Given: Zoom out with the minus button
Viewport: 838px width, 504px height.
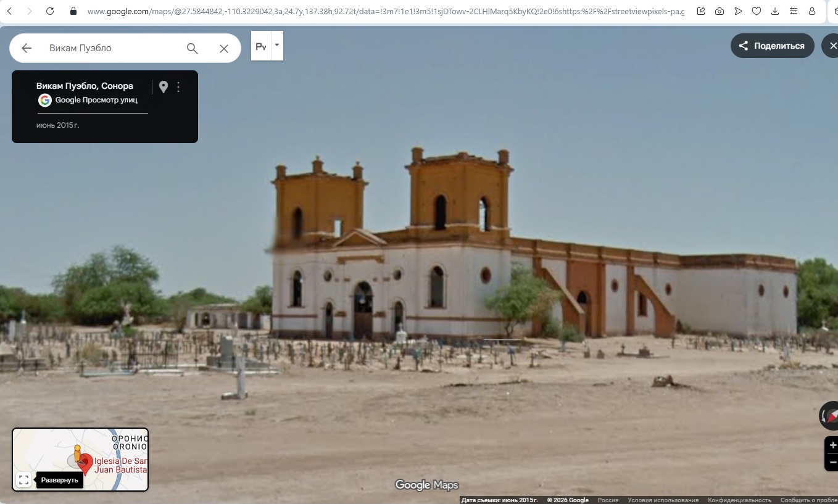Looking at the screenshot, I should pyautogui.click(x=832, y=461).
